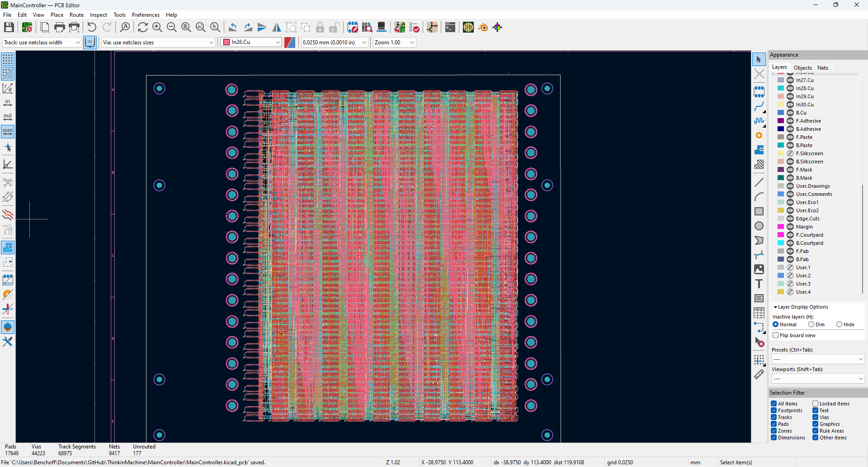Click the In28.Cu layer color swatch
Viewport: 868px width, 467px height.
[781, 88]
